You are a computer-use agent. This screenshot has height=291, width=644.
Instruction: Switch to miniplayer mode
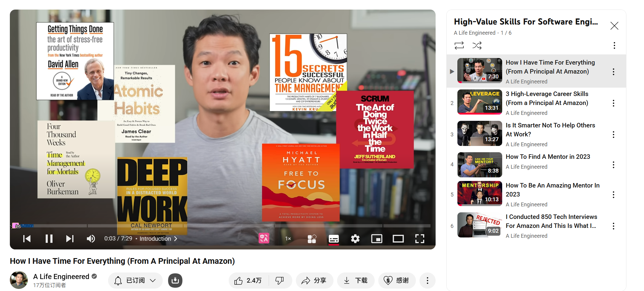tap(377, 239)
